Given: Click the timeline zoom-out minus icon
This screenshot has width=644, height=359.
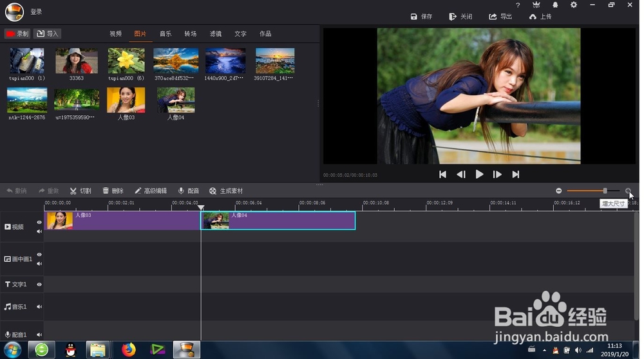Looking at the screenshot, I should (558, 191).
